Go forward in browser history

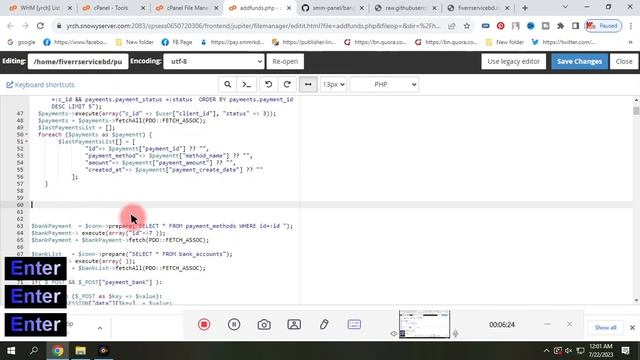tap(25, 26)
